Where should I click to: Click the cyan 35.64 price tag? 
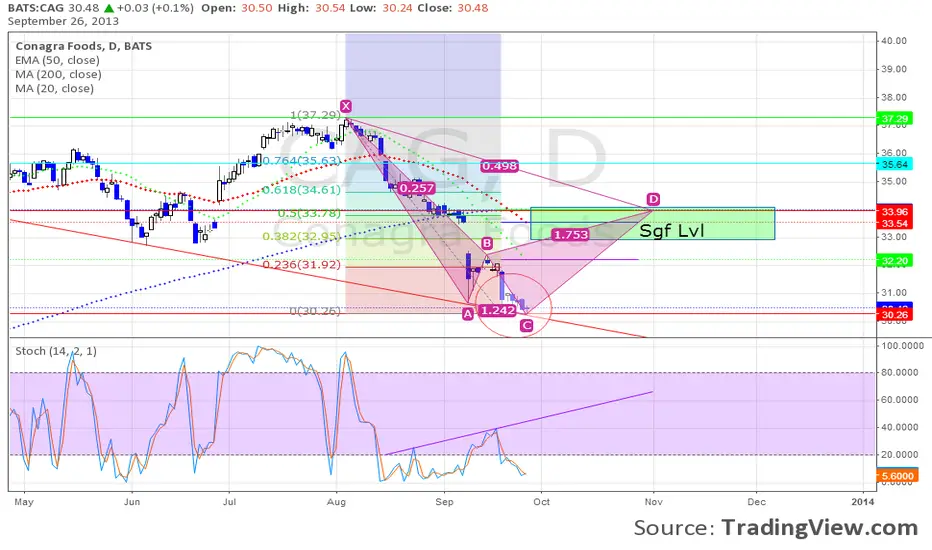point(895,165)
